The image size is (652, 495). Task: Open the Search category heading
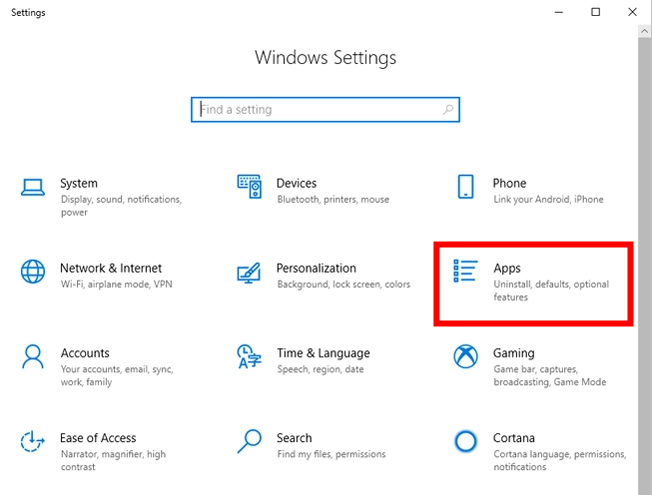coord(294,438)
